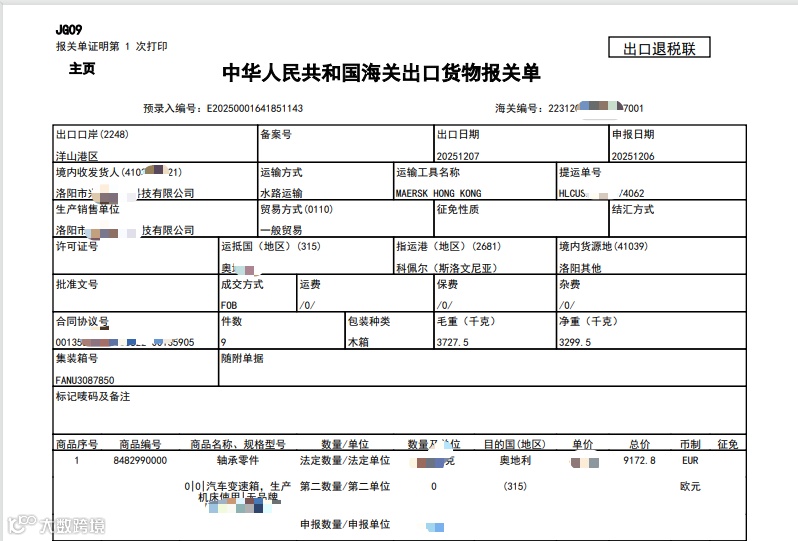Click container number FANU3087850
Viewport: 798px width, 541px height.
click(85, 380)
